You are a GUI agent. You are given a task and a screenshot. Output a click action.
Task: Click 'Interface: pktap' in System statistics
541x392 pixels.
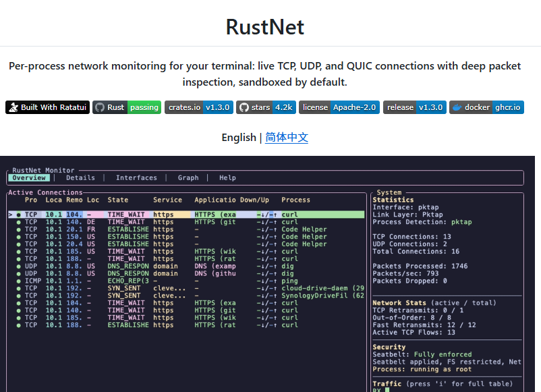(405, 207)
